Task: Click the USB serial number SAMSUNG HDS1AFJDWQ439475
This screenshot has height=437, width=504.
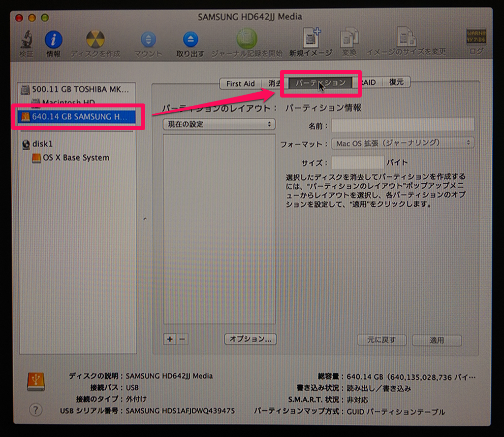Action: click(180, 411)
